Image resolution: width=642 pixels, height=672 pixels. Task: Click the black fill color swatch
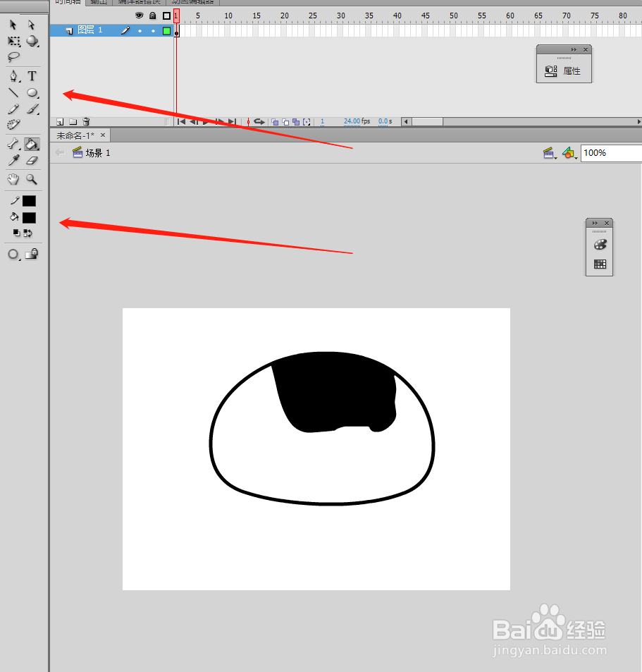pos(29,217)
